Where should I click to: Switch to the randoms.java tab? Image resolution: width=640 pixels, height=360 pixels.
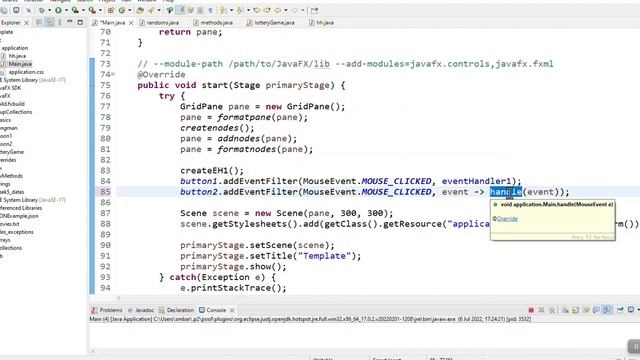click(x=159, y=23)
